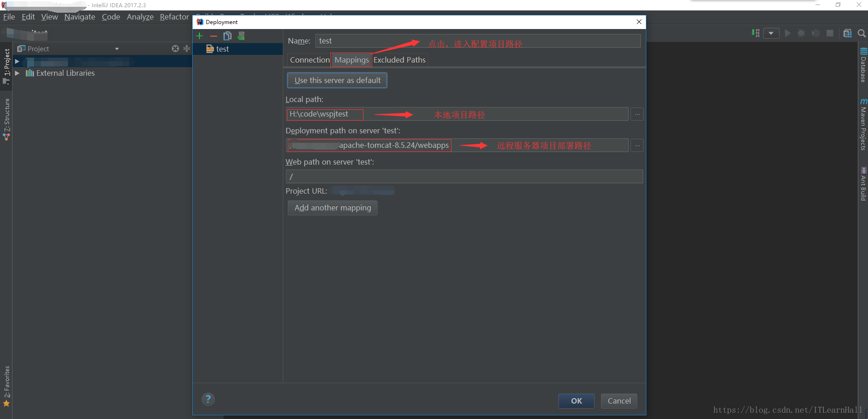Toggle the 1: Project tool window tab
Image resolution: width=868 pixels, height=419 pixels.
pyautogui.click(x=6, y=66)
